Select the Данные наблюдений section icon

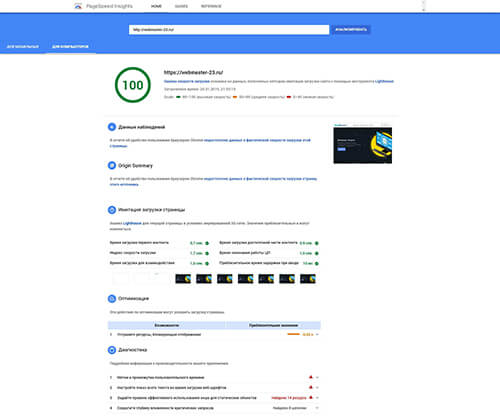pyautogui.click(x=112, y=127)
